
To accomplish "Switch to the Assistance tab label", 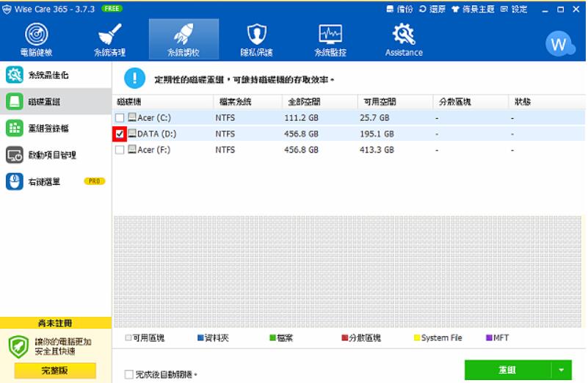I will tap(404, 53).
